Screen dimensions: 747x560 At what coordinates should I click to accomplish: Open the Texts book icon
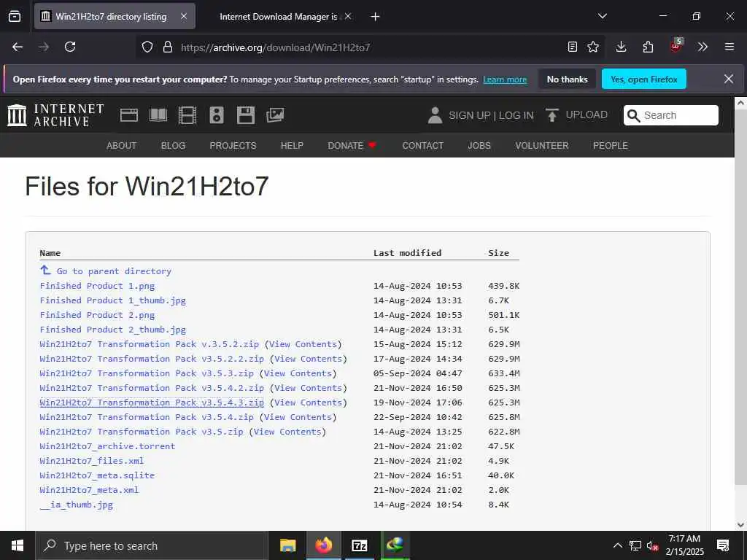(158, 115)
